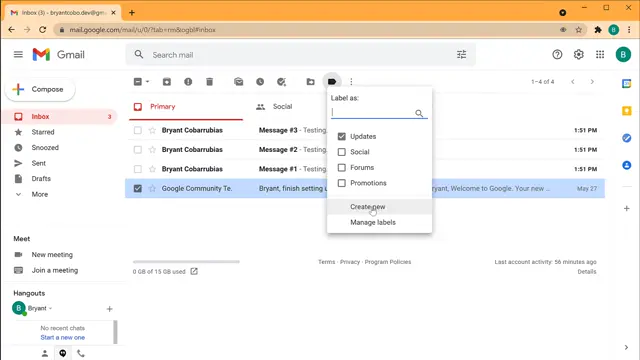Uncheck the Google Community Team email checkbox
Viewport: 640px width, 360px height.
tap(138, 188)
